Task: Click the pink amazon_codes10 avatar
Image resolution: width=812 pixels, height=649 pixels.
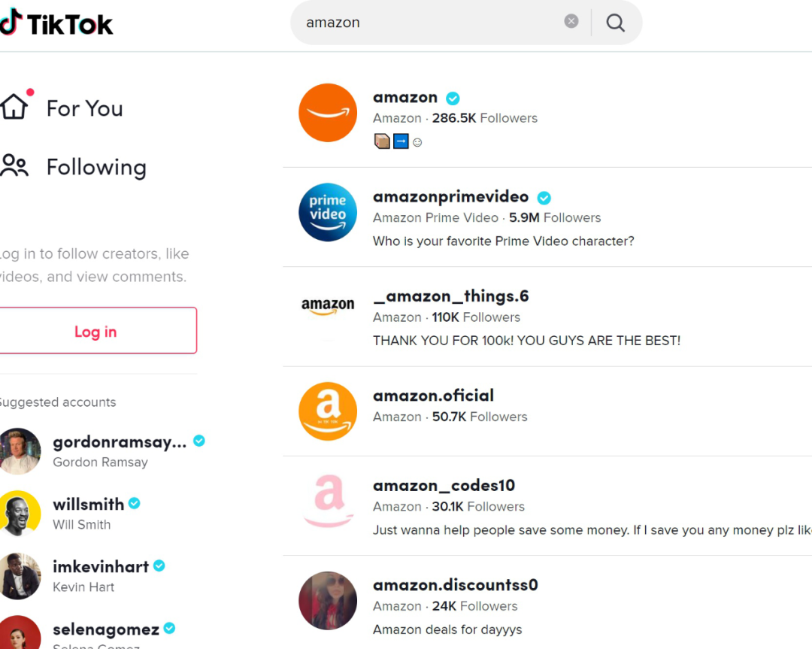Action: (328, 501)
